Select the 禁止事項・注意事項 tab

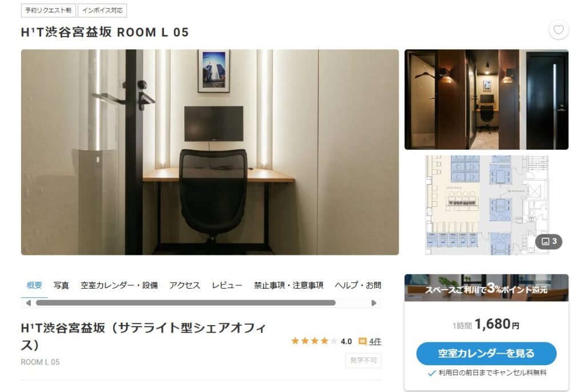[289, 285]
